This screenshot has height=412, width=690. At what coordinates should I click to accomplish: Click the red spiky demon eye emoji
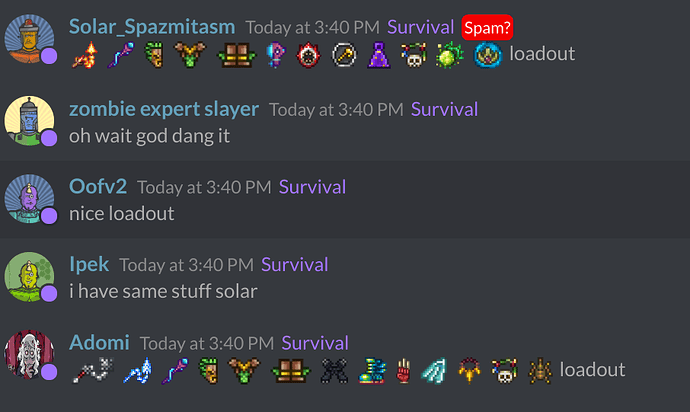point(308,55)
